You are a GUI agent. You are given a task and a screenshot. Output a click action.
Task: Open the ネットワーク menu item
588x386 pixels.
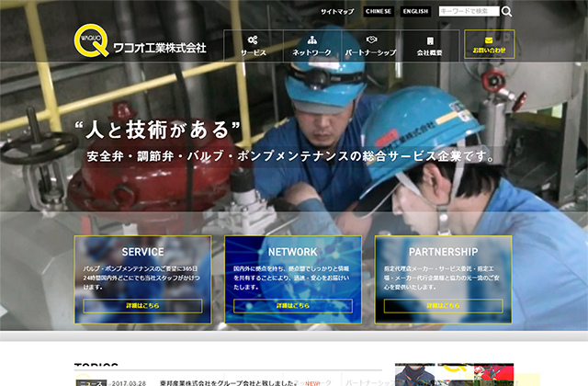pos(312,45)
